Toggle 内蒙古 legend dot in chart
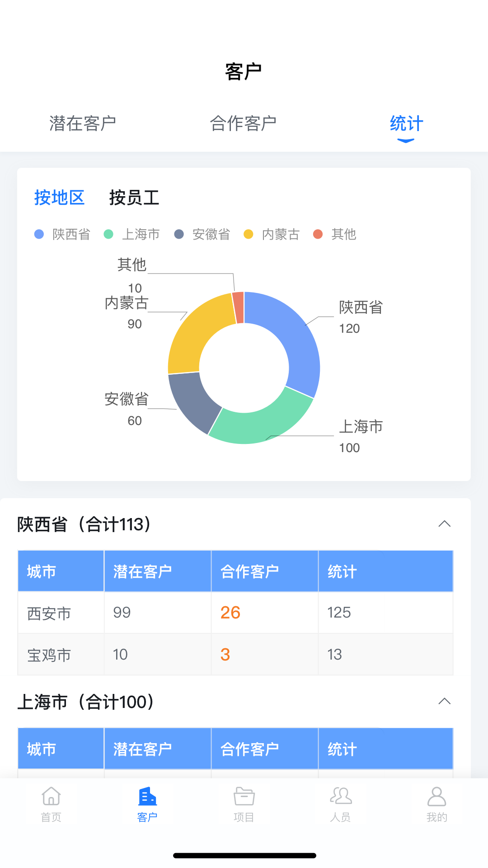The width and height of the screenshot is (488, 868). click(248, 234)
